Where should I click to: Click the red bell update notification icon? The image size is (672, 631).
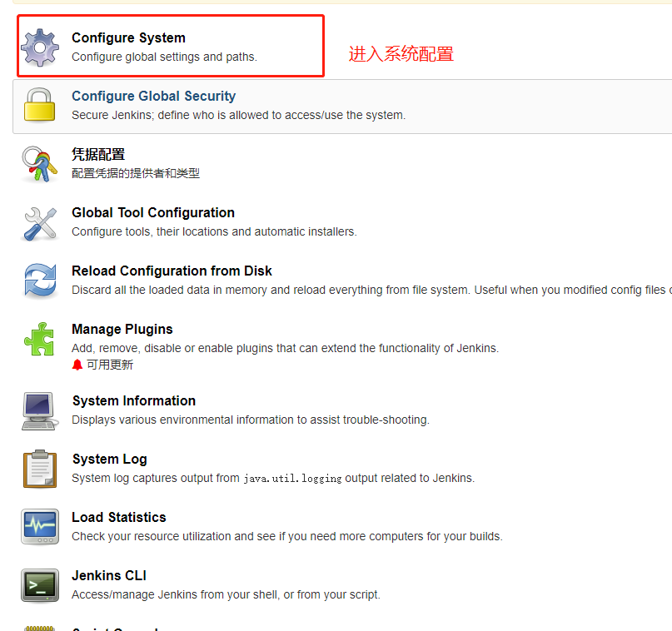tap(77, 365)
